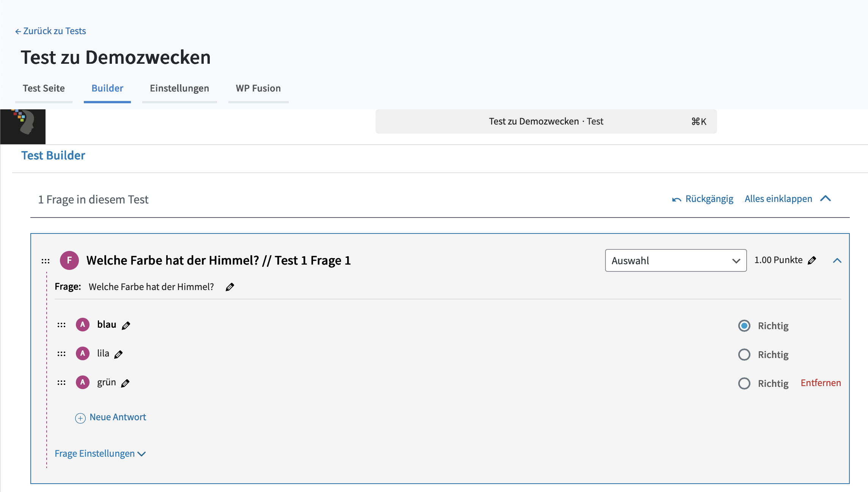Mark grün as Richtig

pyautogui.click(x=744, y=383)
